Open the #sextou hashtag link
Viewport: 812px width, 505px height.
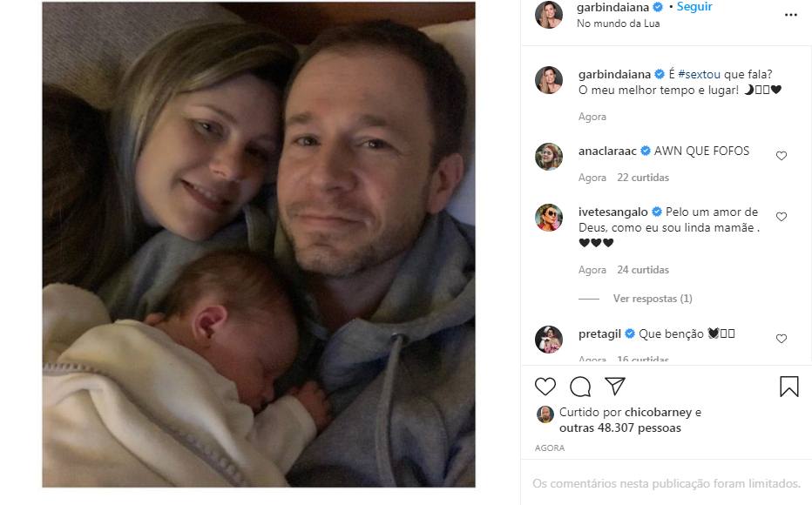(699, 74)
